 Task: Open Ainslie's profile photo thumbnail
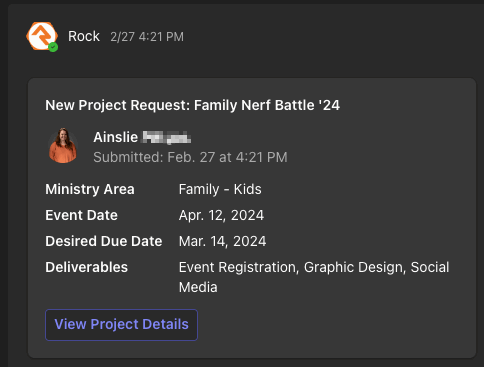[63, 146]
